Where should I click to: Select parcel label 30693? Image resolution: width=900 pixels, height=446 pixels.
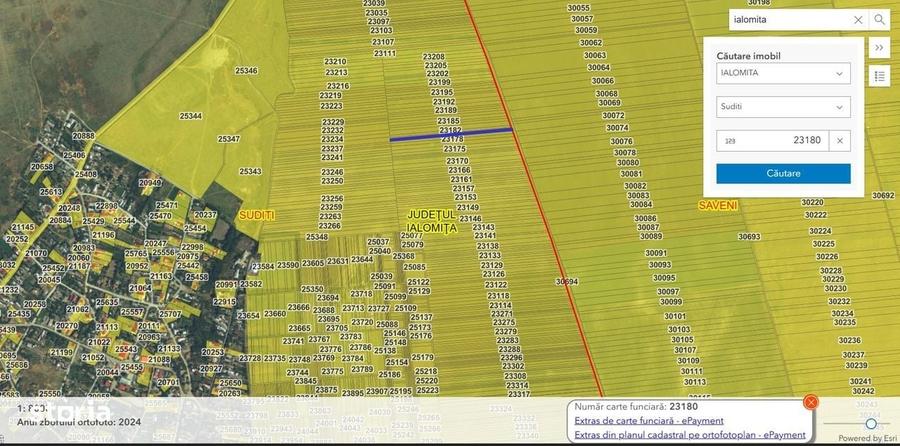coord(749,236)
